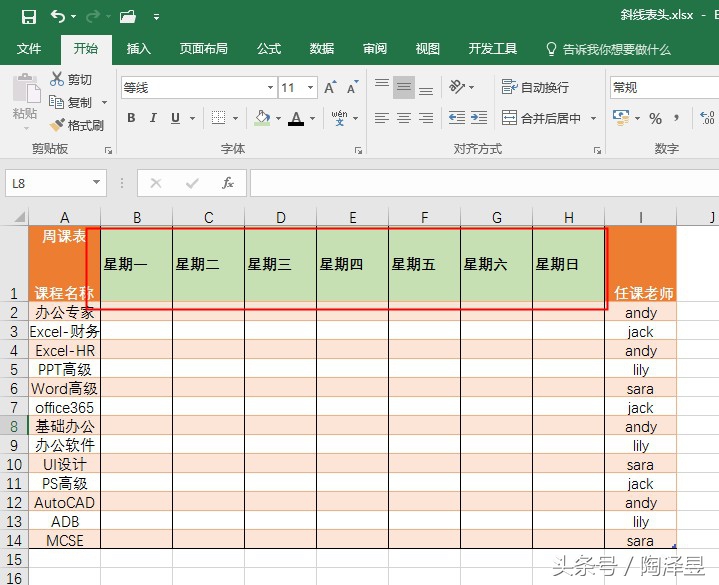Click the Copy (复制) icon

56,102
